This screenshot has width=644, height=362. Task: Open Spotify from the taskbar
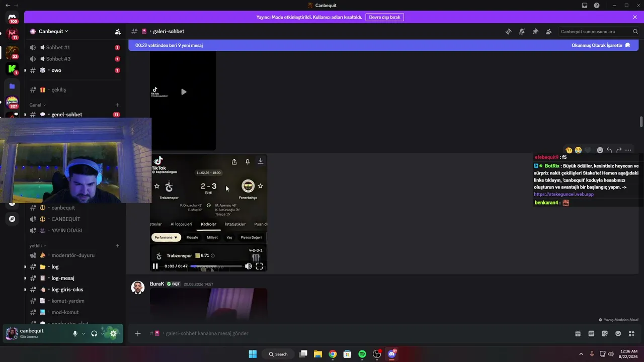(362, 354)
